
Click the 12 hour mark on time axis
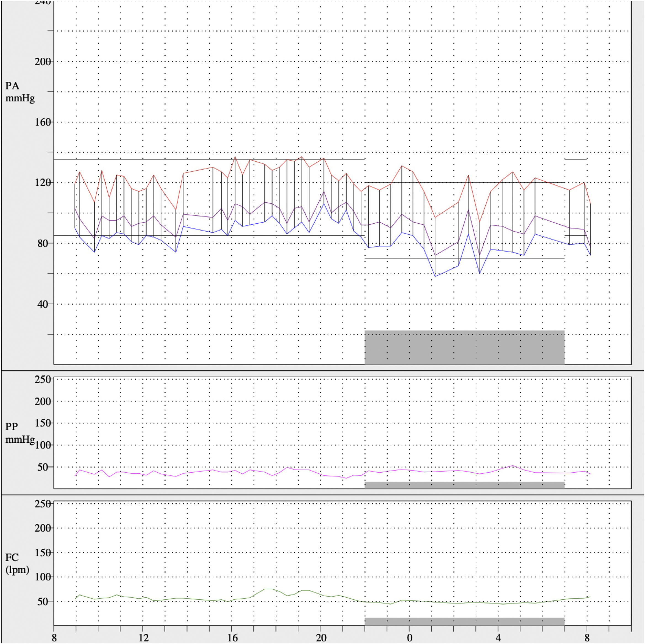tap(143, 638)
